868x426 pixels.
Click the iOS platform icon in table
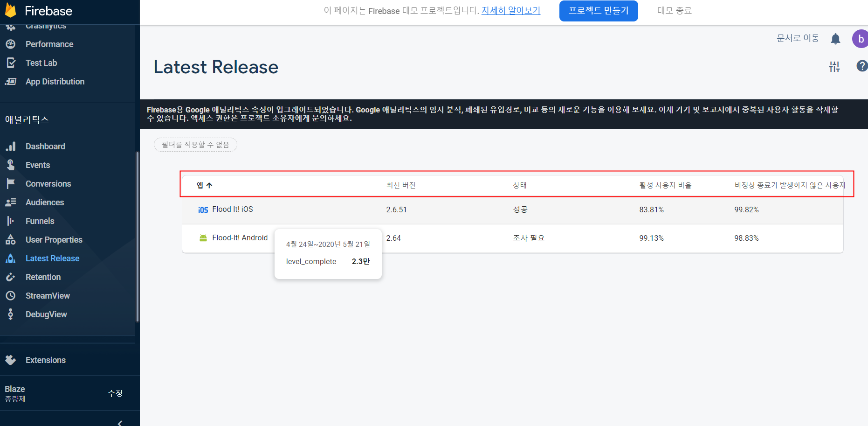pos(203,210)
